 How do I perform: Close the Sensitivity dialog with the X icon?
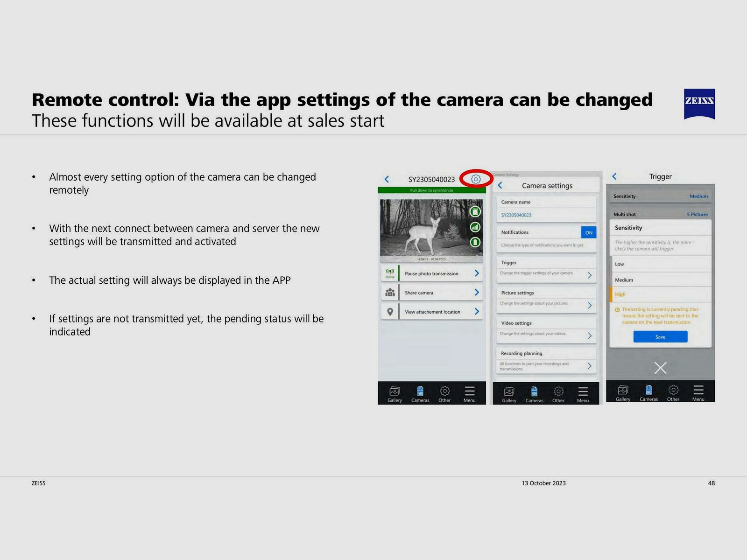660,368
